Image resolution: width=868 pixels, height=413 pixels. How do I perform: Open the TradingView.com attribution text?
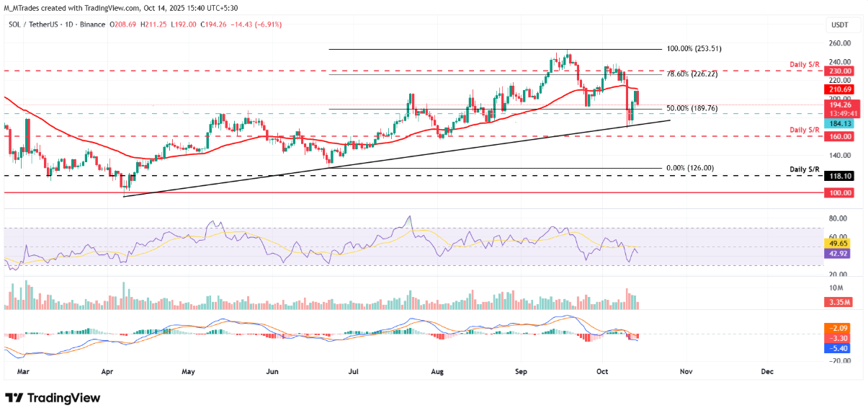pos(120,6)
